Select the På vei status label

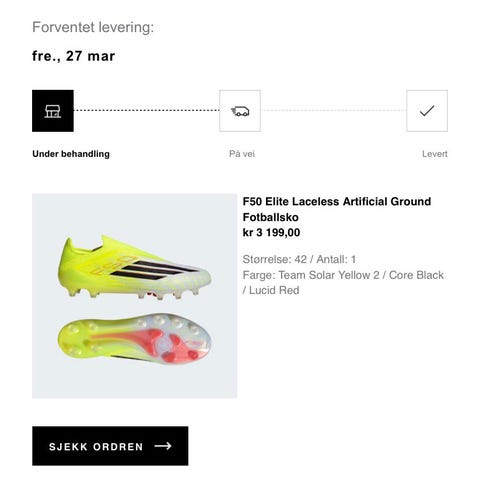242,154
